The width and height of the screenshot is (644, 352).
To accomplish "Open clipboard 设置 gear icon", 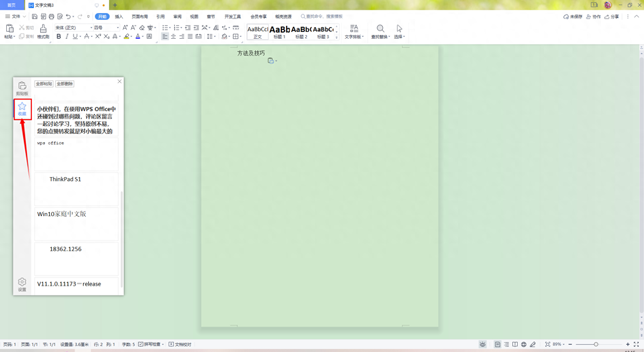I will tap(22, 285).
